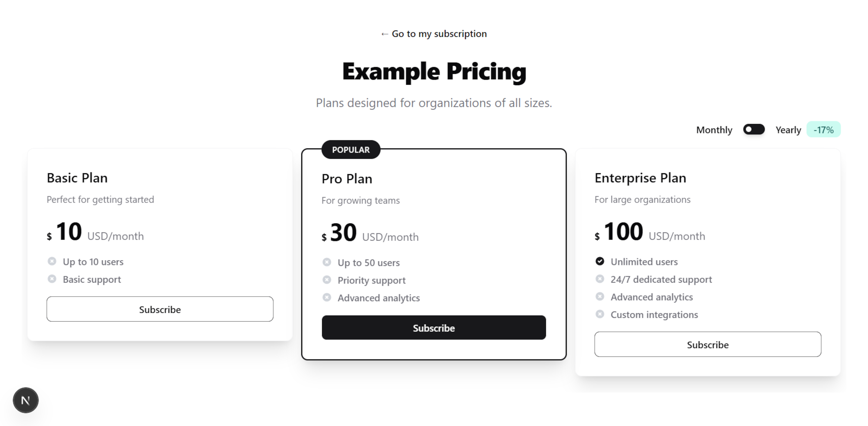Subscribe to the Enterprise Plan
The height and width of the screenshot is (426, 868).
coord(707,345)
